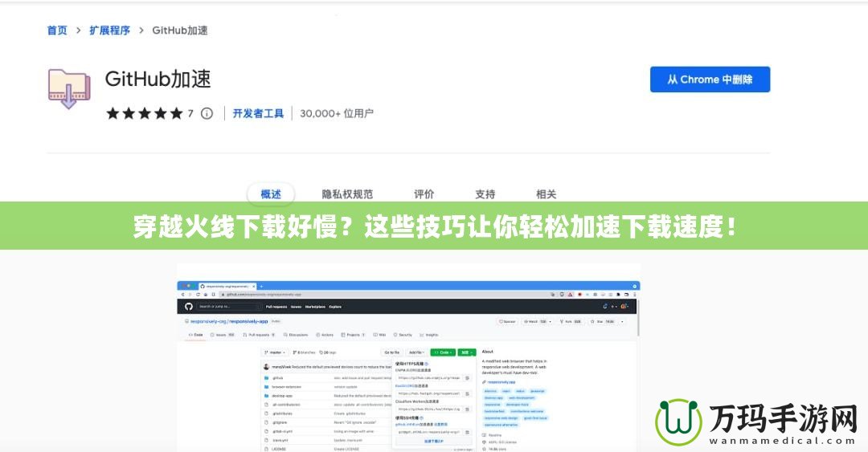Click the five-star rating
This screenshot has width=868, height=452.
[x=145, y=113]
